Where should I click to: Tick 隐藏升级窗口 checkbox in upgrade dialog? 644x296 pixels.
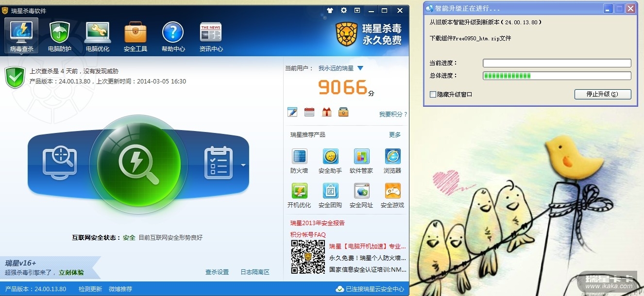pos(433,95)
